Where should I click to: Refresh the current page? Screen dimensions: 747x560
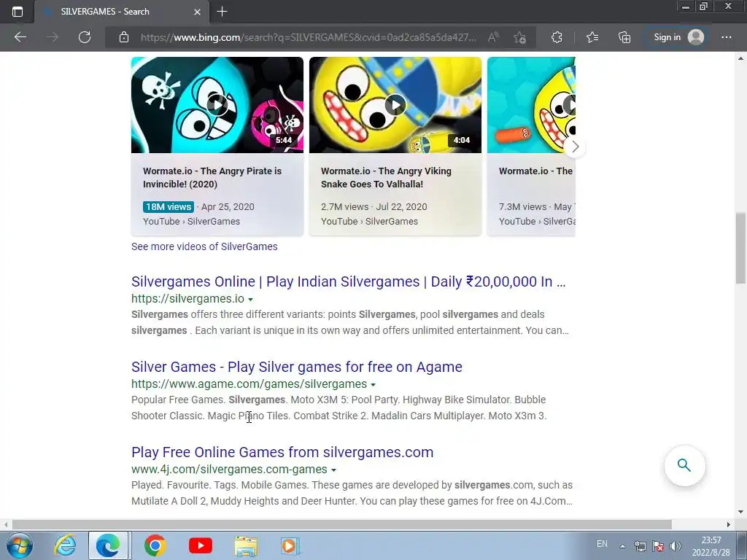click(85, 37)
